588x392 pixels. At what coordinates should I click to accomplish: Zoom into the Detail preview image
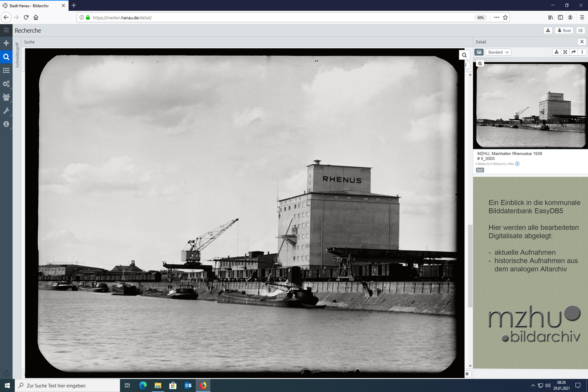click(480, 64)
